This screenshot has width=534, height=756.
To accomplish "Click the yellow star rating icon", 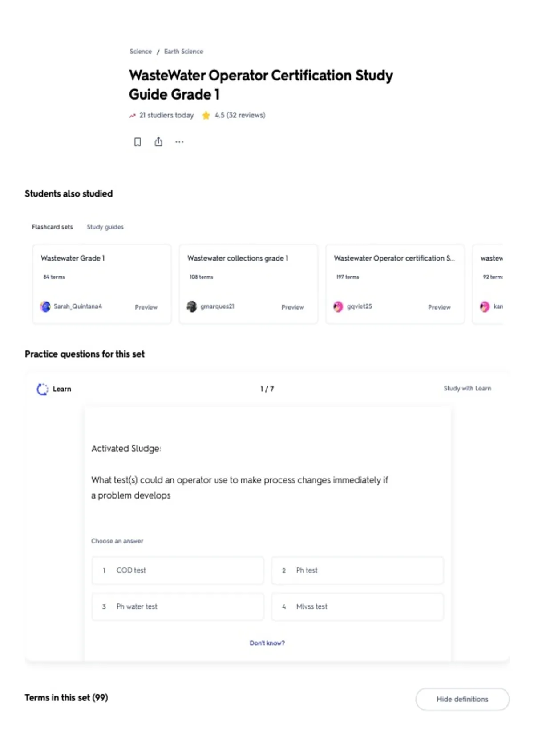I will [206, 115].
